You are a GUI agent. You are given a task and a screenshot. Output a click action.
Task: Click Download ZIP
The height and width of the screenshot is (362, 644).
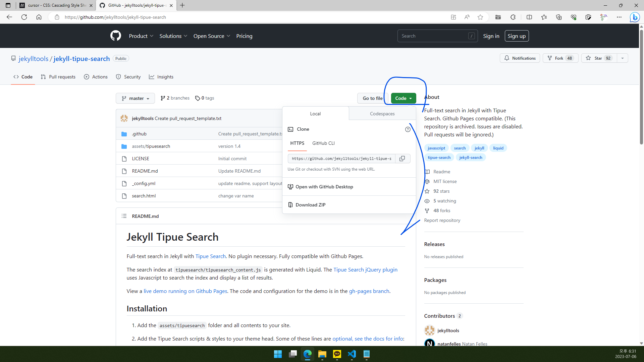(x=307, y=205)
